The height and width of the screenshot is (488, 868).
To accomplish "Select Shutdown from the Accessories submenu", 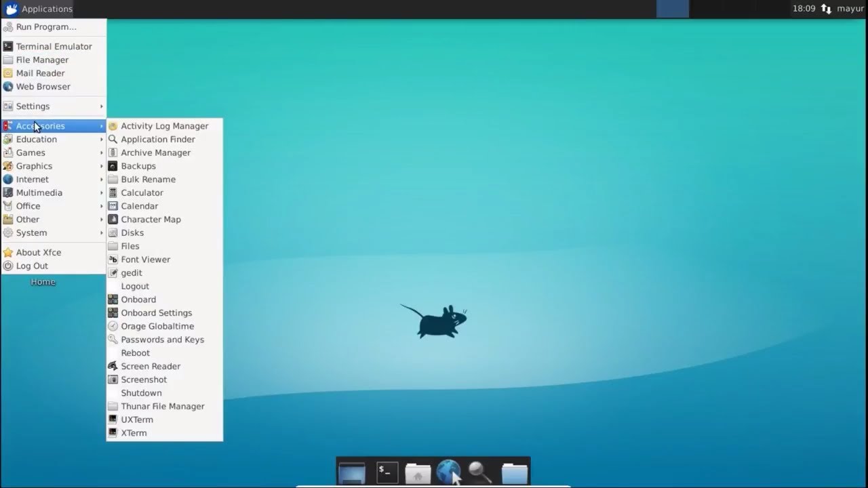I will [165, 393].
